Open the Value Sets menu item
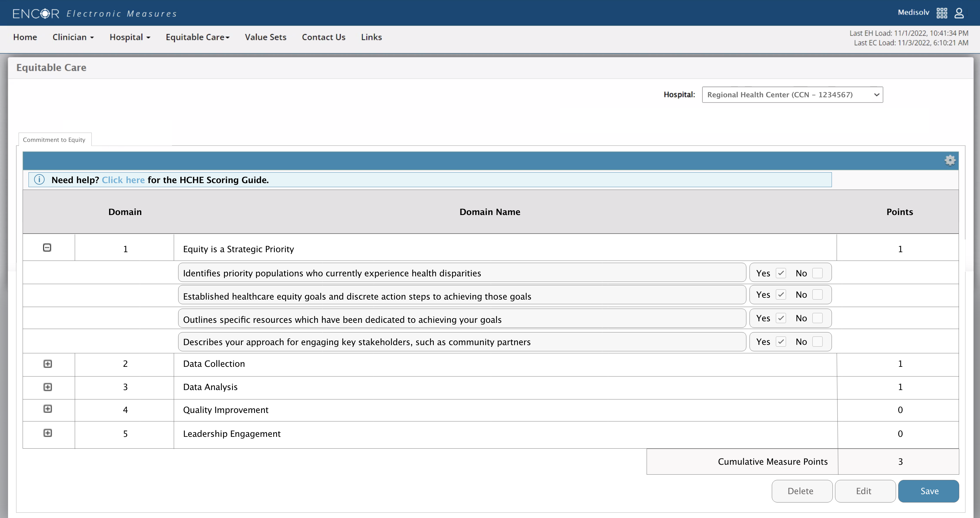 point(265,37)
